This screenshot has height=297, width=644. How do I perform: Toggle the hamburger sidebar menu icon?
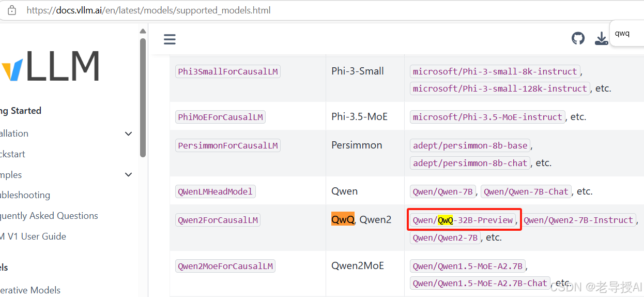170,39
